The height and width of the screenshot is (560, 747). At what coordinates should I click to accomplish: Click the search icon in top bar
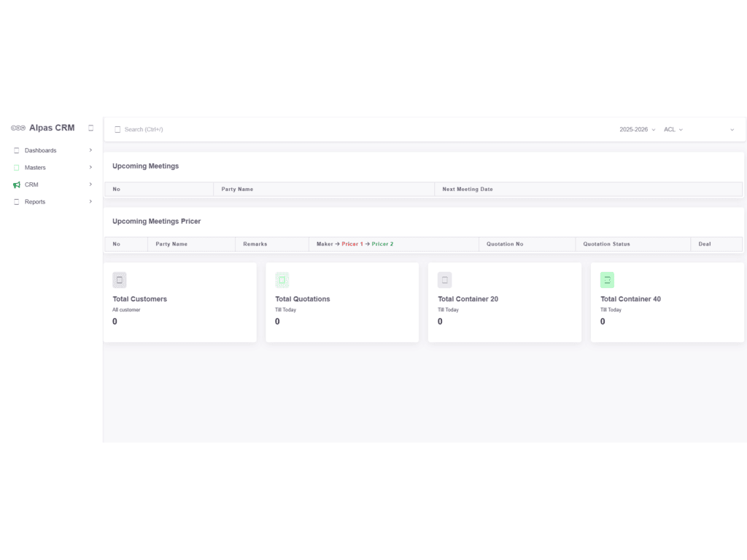117,130
